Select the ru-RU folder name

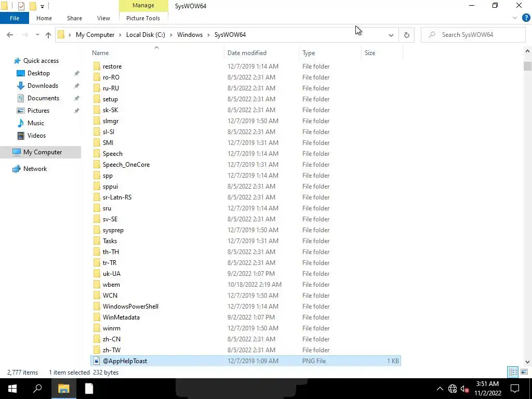tap(111, 88)
